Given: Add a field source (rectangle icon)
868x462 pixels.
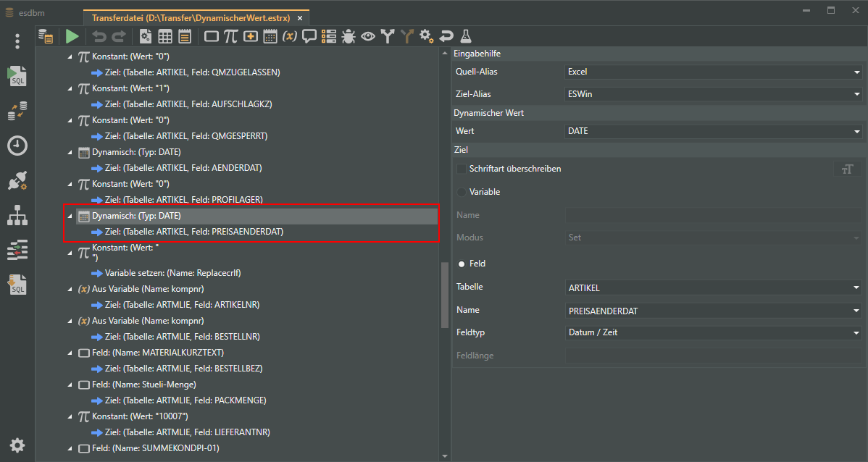Looking at the screenshot, I should point(212,36).
